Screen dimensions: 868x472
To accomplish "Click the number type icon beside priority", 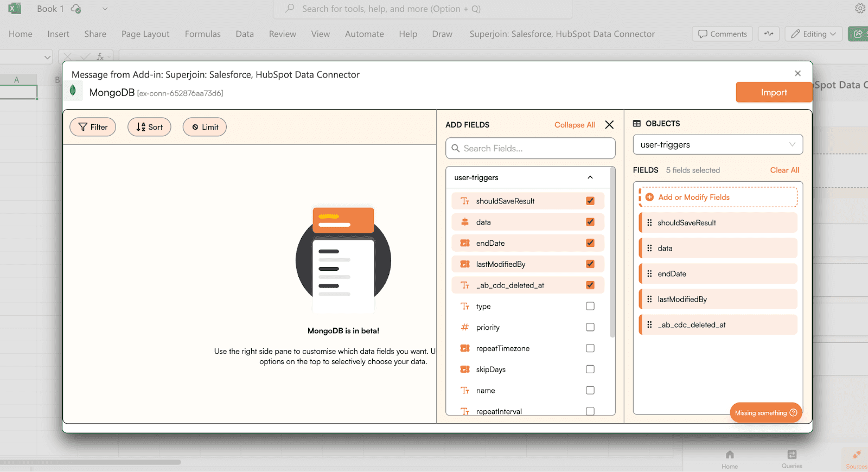I will (x=465, y=327).
